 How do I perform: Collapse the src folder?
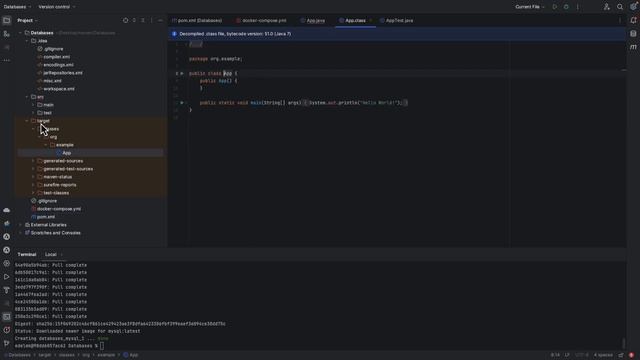(x=27, y=97)
